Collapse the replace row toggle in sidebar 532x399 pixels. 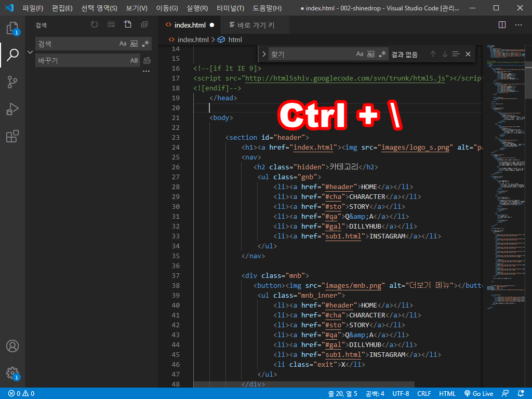[x=30, y=52]
